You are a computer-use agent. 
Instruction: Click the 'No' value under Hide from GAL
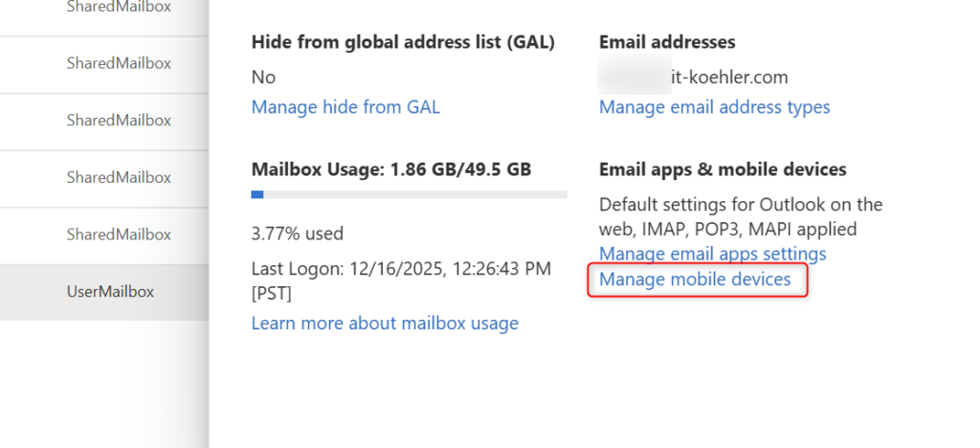point(263,77)
